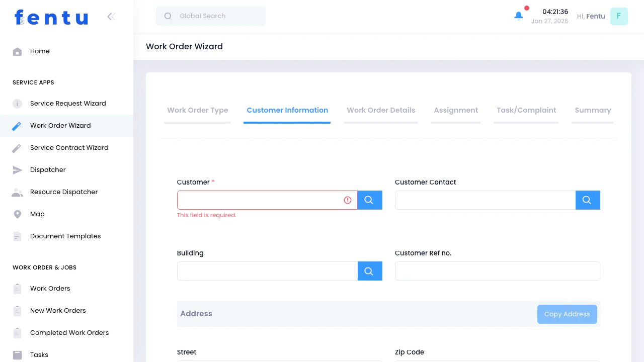Collapse the sidebar using the chevron arrows
This screenshot has width=644, height=362.
click(x=111, y=16)
